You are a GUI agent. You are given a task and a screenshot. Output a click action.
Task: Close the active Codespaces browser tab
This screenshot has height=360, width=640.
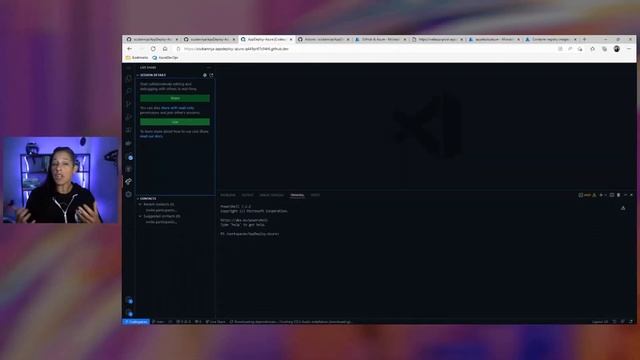[x=291, y=39]
